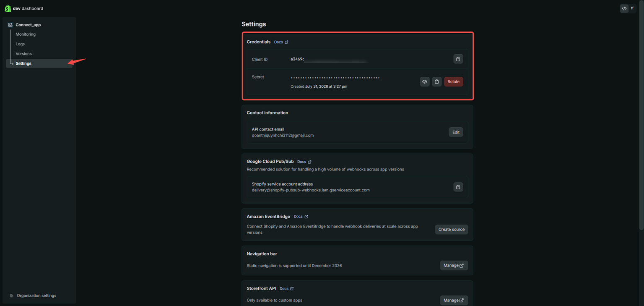The width and height of the screenshot is (644, 306).
Task: Manage the Navigation bar settings
Action: (454, 265)
